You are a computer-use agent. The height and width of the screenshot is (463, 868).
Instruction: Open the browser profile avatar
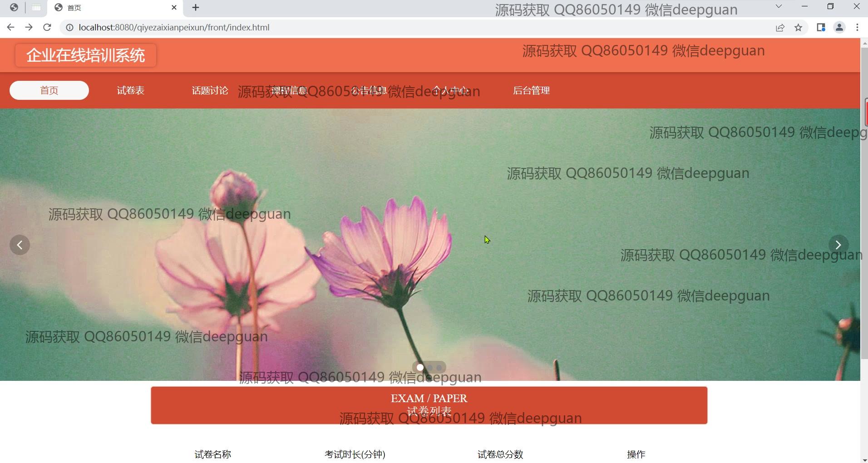click(x=839, y=28)
